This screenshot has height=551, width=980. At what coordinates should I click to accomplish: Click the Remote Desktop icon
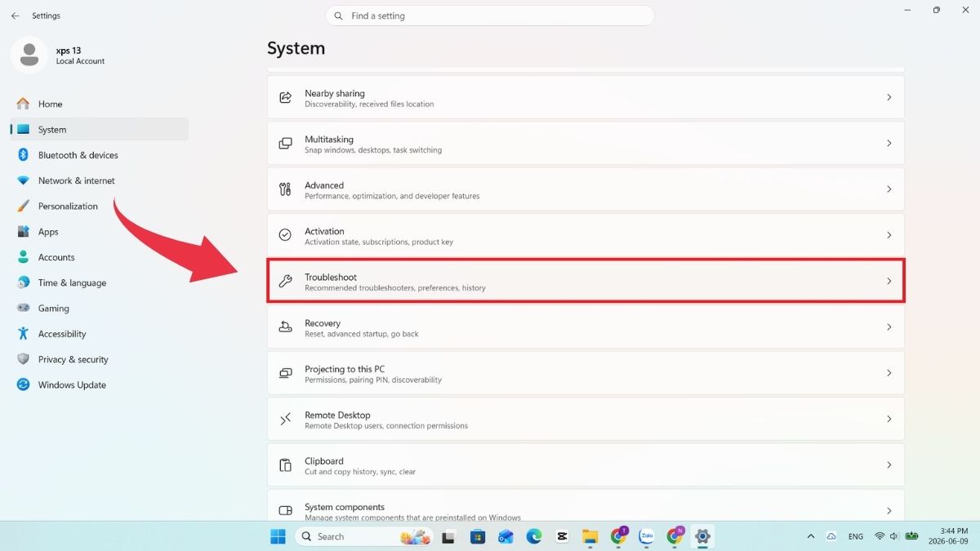pos(285,420)
